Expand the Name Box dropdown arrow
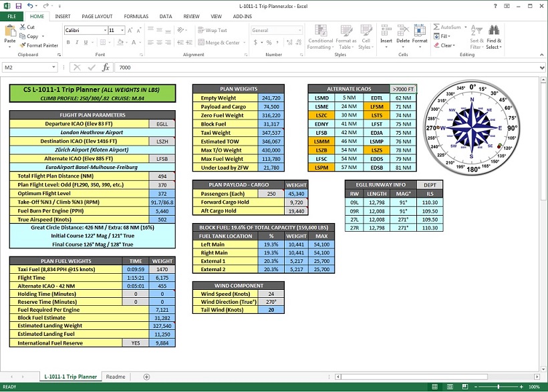 53,67
